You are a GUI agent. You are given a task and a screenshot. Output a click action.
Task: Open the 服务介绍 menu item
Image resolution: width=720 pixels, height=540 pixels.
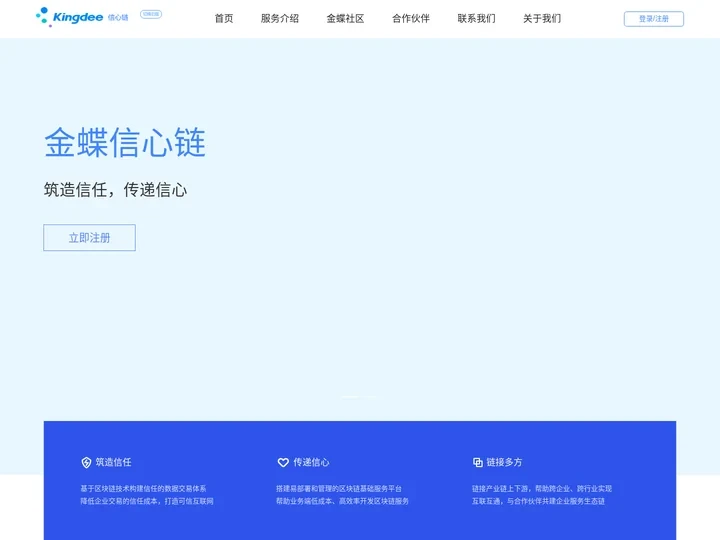coord(280,18)
